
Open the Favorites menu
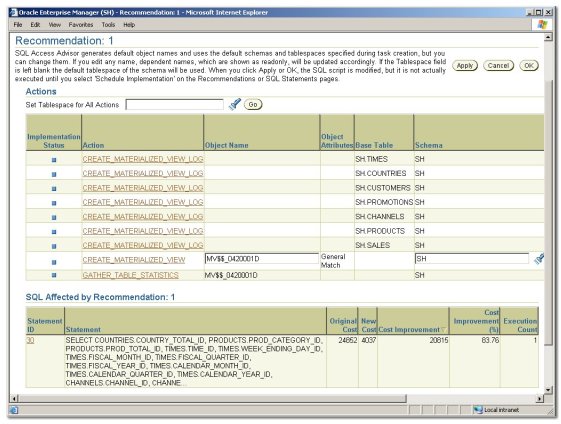[x=81, y=25]
